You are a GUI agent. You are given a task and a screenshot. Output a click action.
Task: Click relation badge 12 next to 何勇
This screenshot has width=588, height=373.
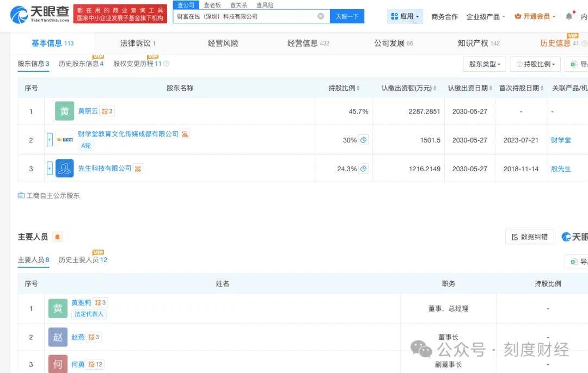95,364
